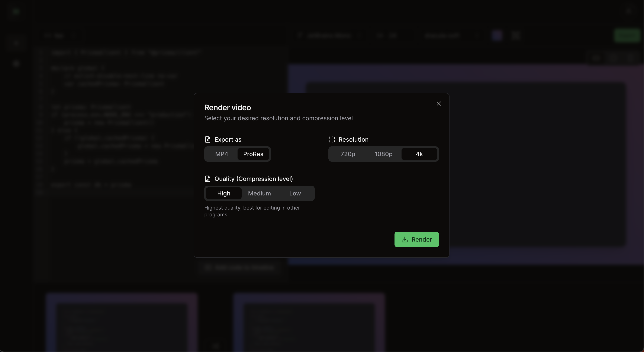Click the resolution and compression subtitle text
644x352 pixels.
[x=278, y=118]
